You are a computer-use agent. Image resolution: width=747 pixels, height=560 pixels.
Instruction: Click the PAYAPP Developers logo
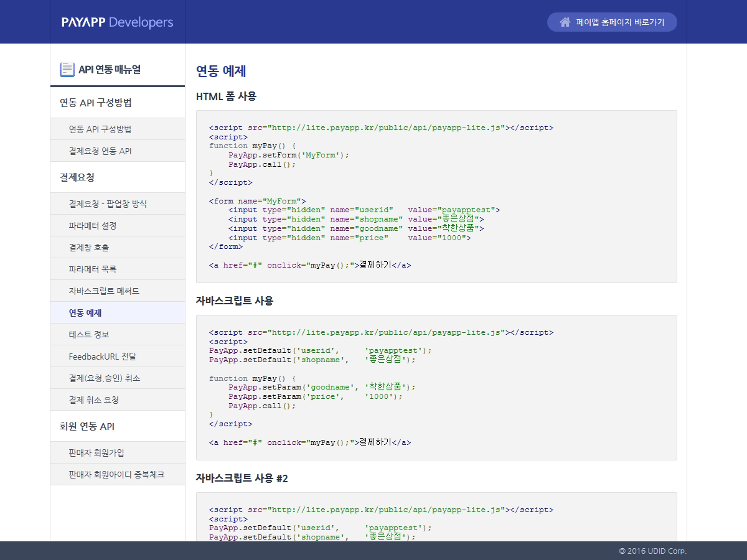click(x=118, y=22)
